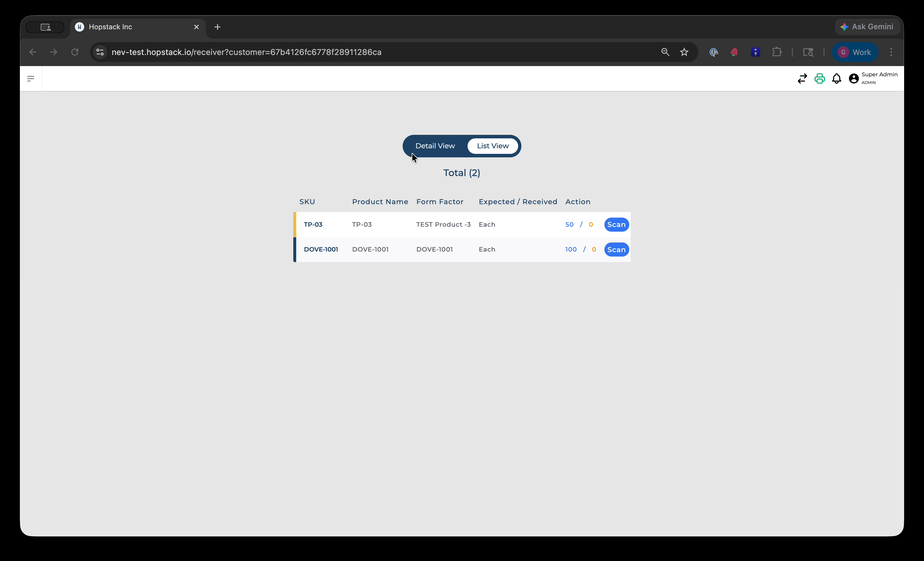Close the Hopstack Inc tab
This screenshot has height=561, width=924.
pos(196,27)
